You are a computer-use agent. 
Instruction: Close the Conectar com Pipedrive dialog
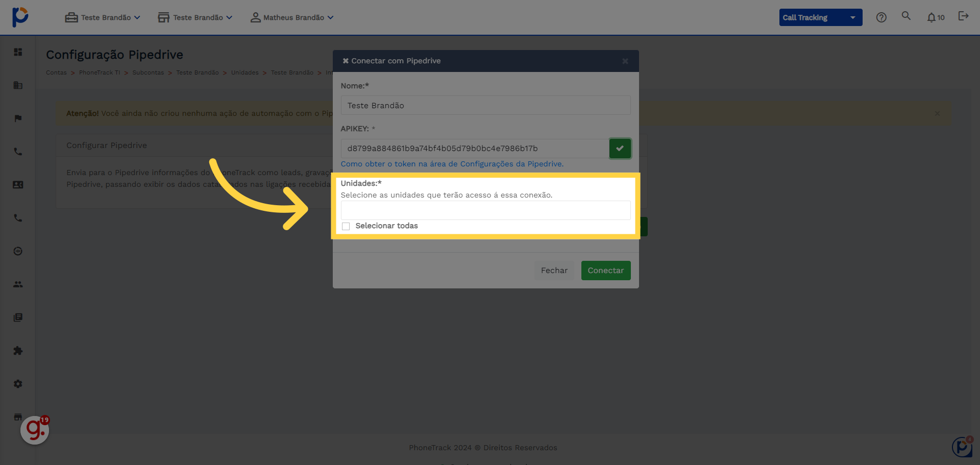[625, 61]
